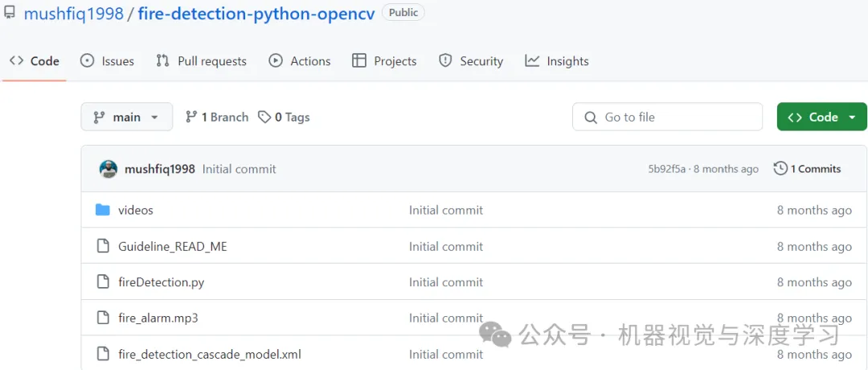This screenshot has height=370, width=868.
Task: Click the fire_alarm.mp3 file icon
Action: pos(103,318)
